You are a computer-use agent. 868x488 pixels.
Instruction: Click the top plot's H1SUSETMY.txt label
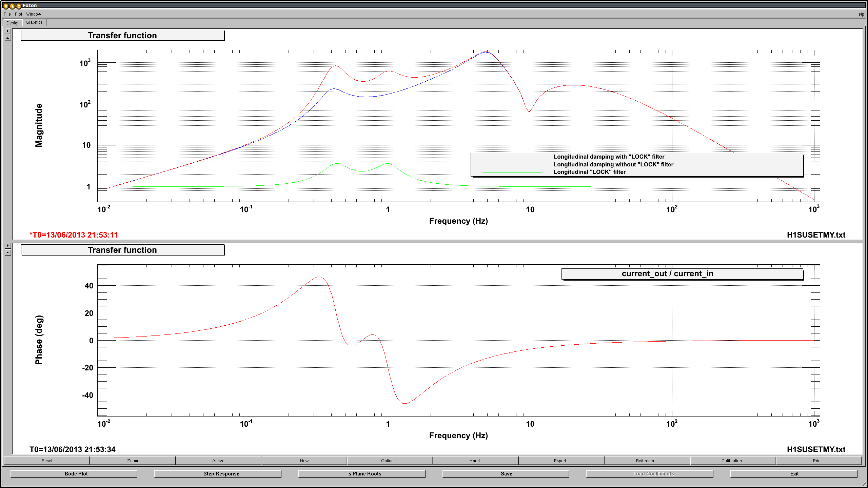click(816, 235)
